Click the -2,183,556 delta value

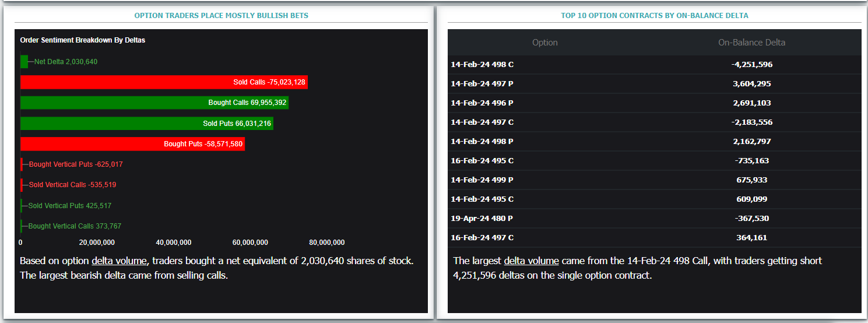pos(752,122)
